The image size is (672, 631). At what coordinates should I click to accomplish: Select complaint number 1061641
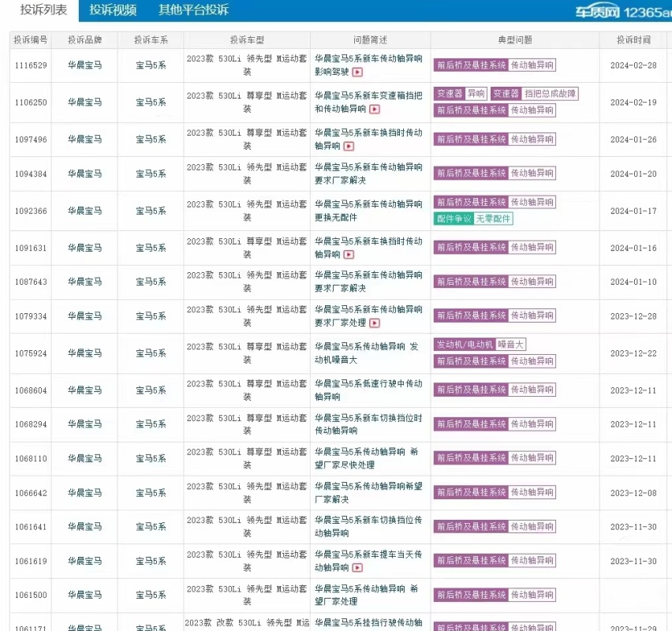tap(31, 527)
